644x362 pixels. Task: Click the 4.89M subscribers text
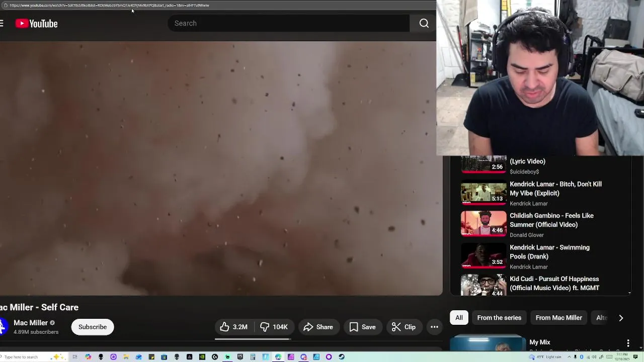point(36,332)
